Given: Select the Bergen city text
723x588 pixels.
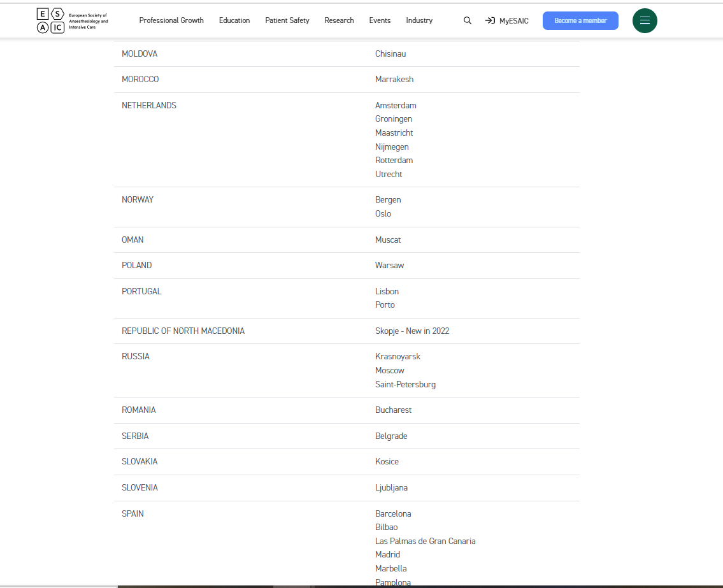Looking at the screenshot, I should pos(388,199).
